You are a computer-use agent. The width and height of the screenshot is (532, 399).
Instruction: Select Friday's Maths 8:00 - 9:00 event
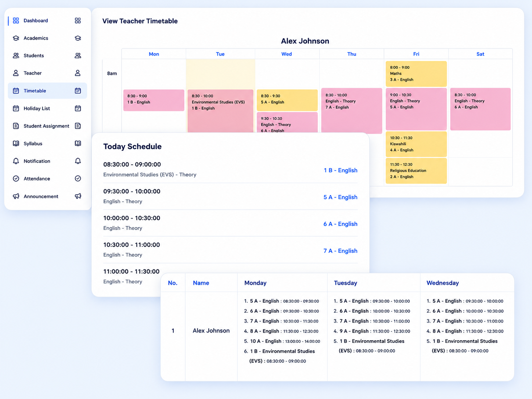pos(416,74)
